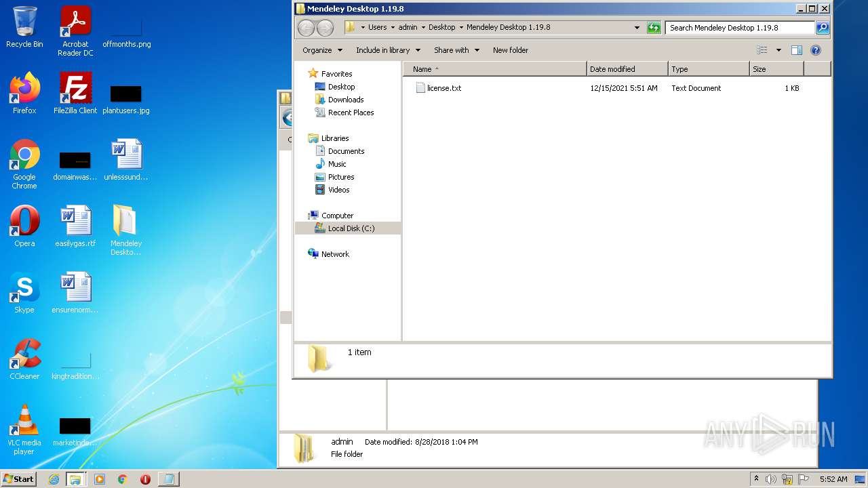Viewport: 868px width, 488px height.
Task: Click the Search Mendeley Desktop 1.19.8 field
Action: pyautogui.click(x=740, y=28)
